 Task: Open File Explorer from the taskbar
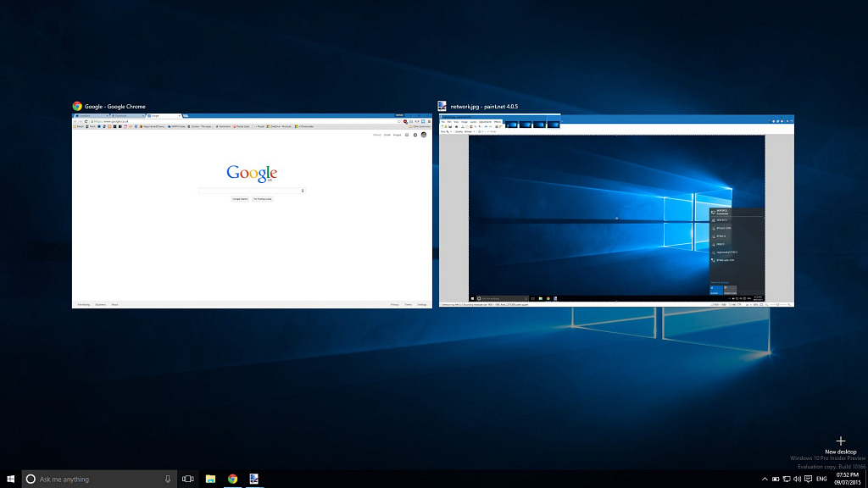tap(210, 480)
